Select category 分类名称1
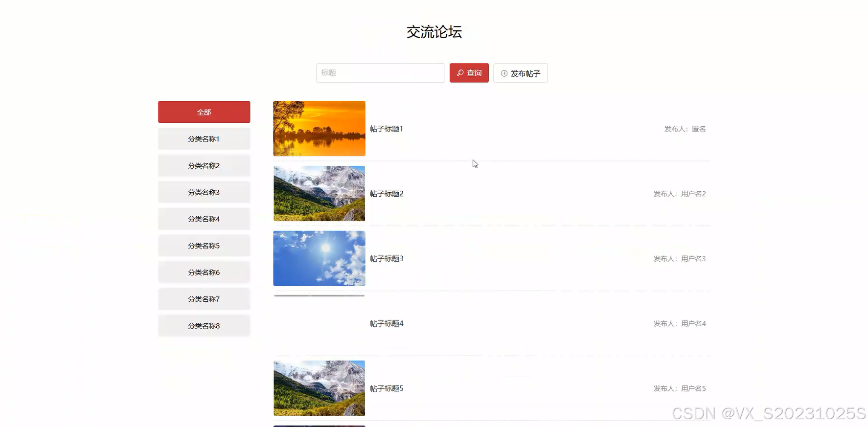The height and width of the screenshot is (428, 868). pyautogui.click(x=204, y=139)
